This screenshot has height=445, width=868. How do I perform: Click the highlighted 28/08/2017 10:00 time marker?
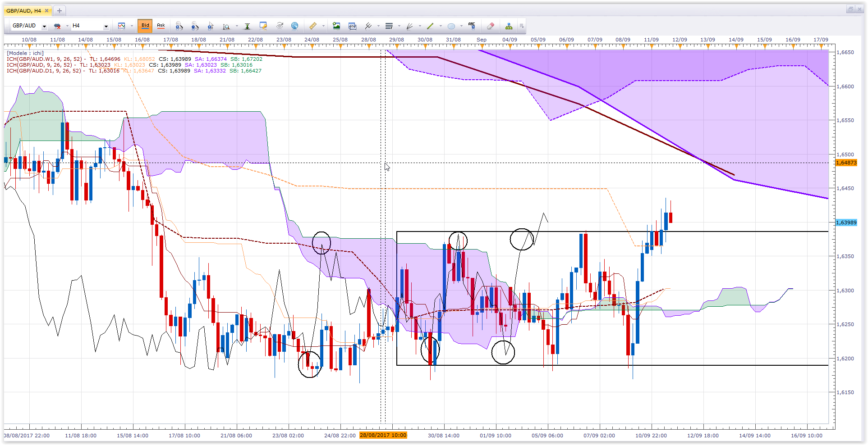(383, 435)
